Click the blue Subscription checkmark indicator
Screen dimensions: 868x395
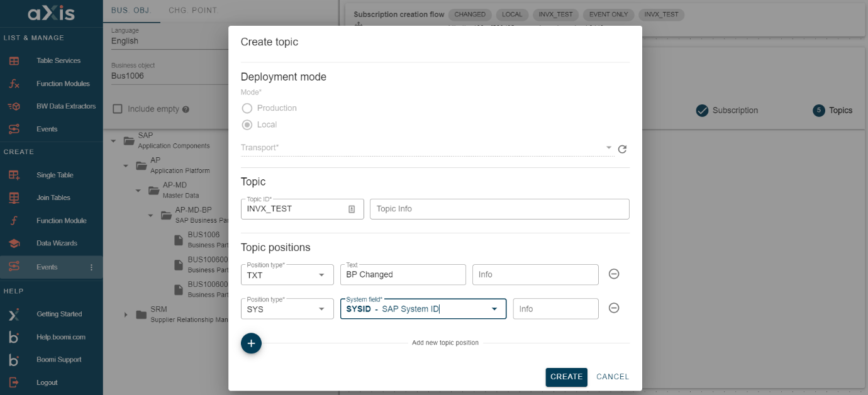coord(703,110)
